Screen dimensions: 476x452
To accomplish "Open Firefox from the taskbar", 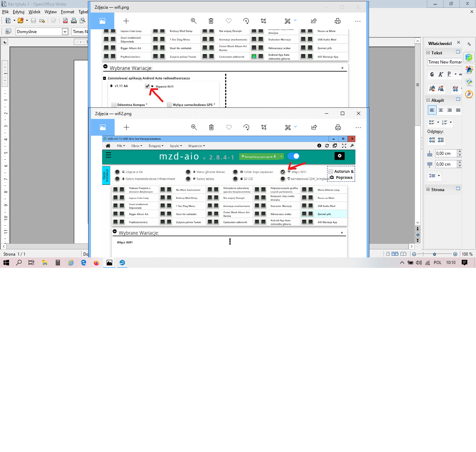I will [x=97, y=263].
